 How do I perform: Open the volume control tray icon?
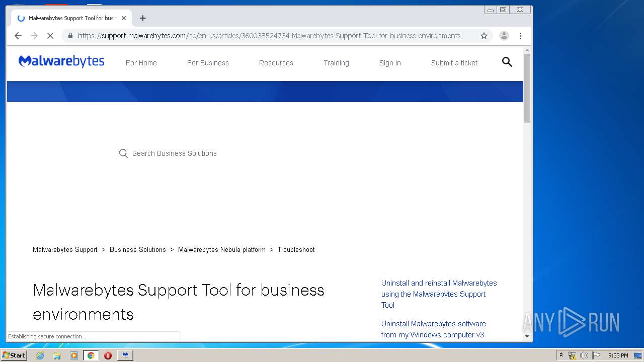click(584, 355)
